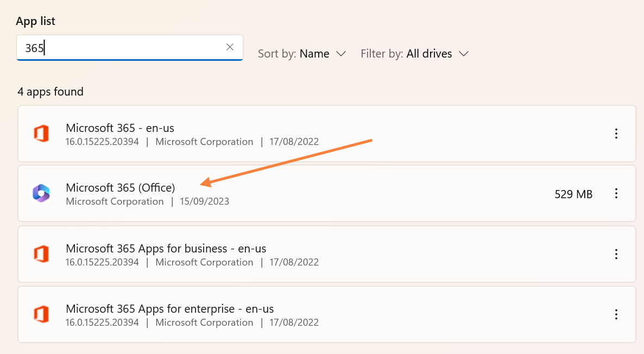
Task: Open the Filter by All drives dropdown
Action: 414,54
